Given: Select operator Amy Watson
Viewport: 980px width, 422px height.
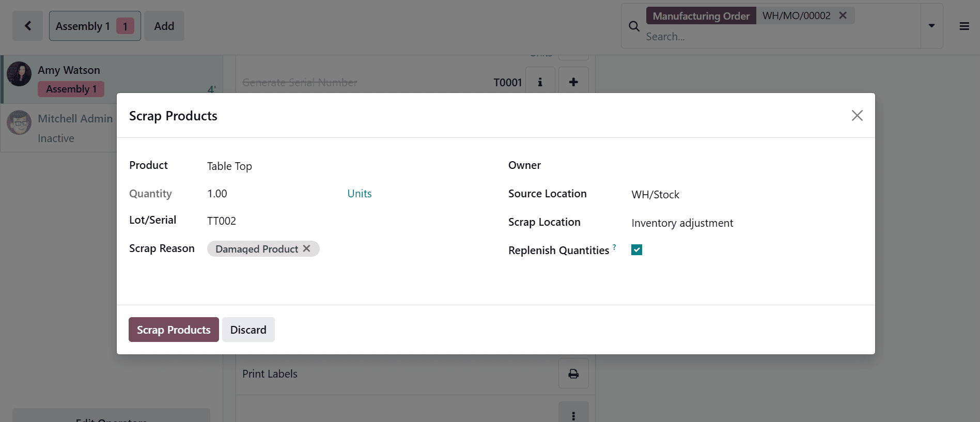Looking at the screenshot, I should [x=112, y=80].
